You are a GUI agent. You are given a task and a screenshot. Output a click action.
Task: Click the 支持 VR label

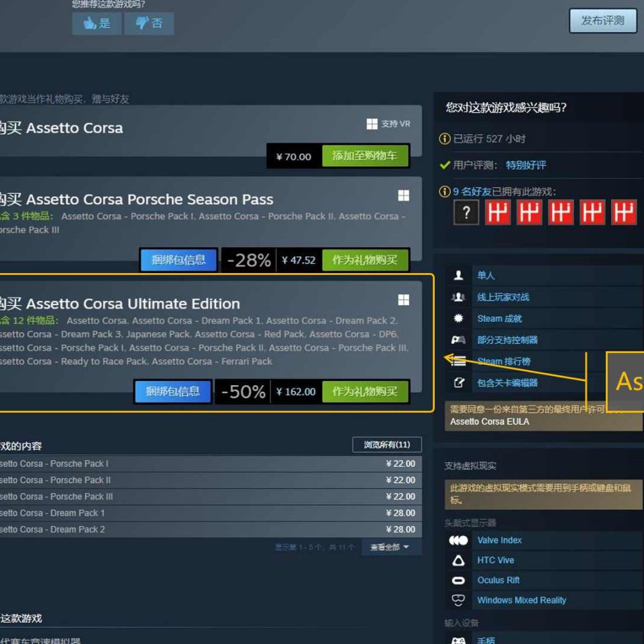click(x=396, y=124)
